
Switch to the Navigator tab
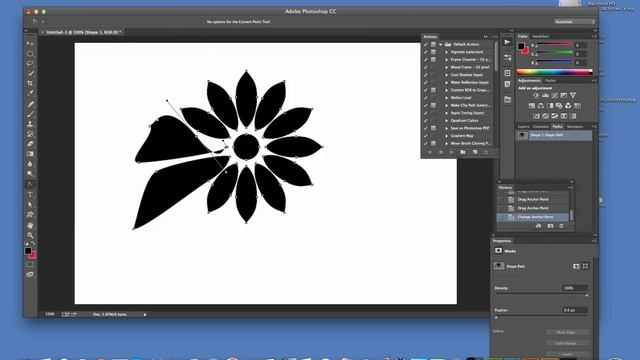(x=575, y=127)
